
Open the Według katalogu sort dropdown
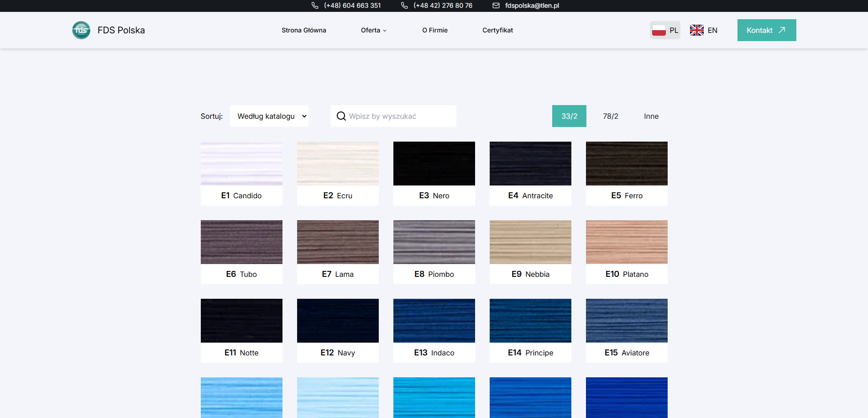(x=269, y=116)
